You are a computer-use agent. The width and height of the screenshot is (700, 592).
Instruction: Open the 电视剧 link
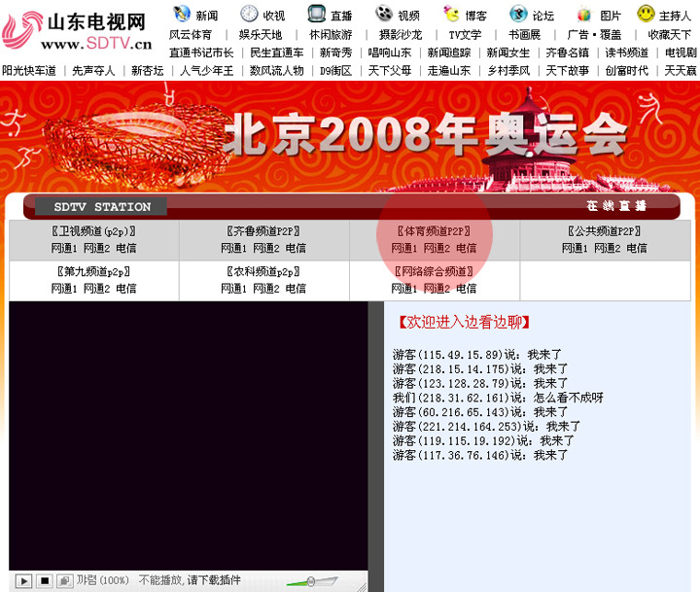click(x=681, y=52)
